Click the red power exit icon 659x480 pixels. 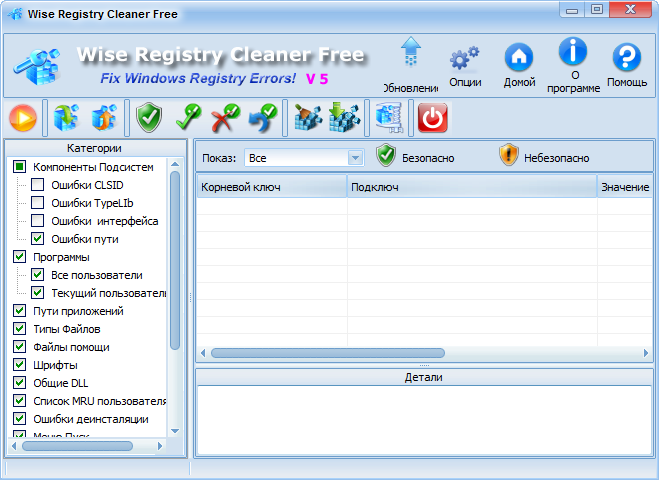click(x=432, y=118)
